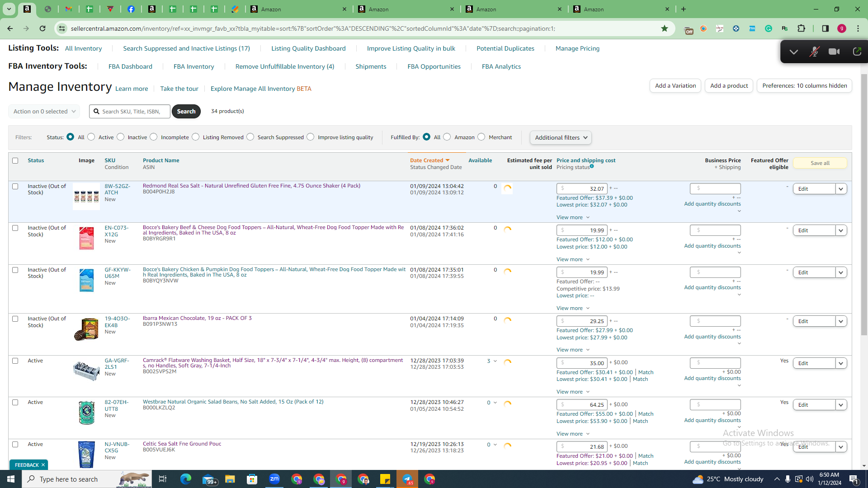Collapse the meeting overlay with the chevron
868x488 pixels.
pyautogui.click(x=793, y=52)
